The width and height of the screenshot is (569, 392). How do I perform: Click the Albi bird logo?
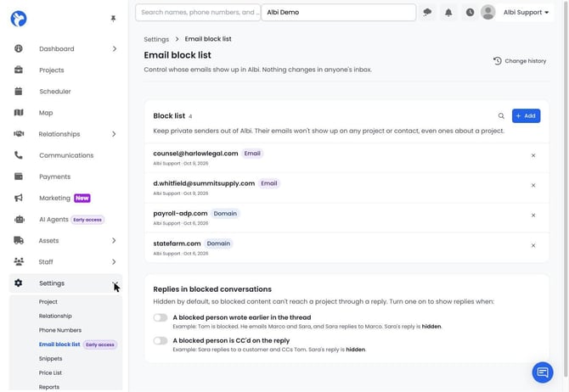coord(19,19)
